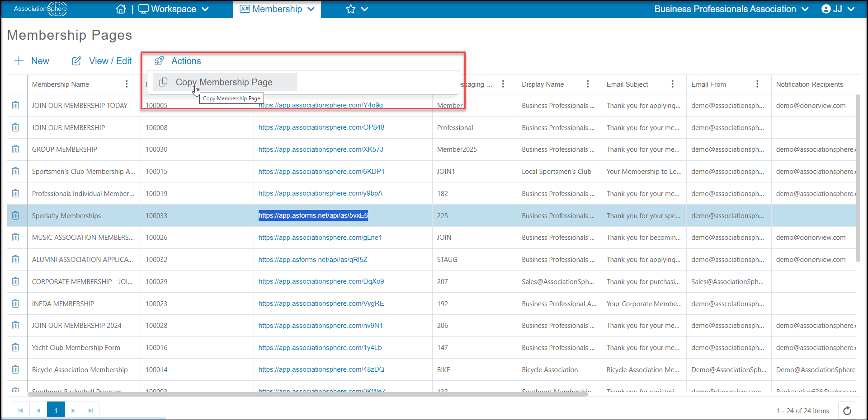
Task: Open the JJ user account menu
Action: click(838, 9)
